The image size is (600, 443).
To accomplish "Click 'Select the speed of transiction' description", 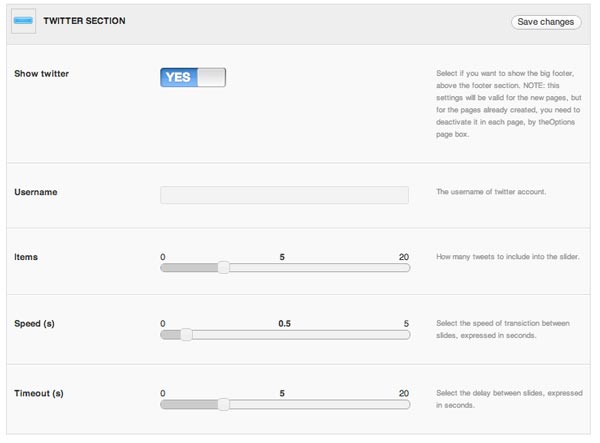I will pos(503,329).
